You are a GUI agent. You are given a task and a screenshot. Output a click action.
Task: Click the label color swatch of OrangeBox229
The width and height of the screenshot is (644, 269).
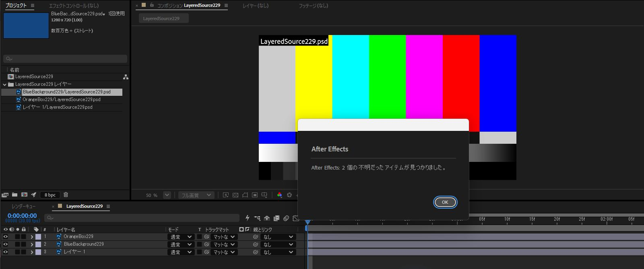[38, 237]
